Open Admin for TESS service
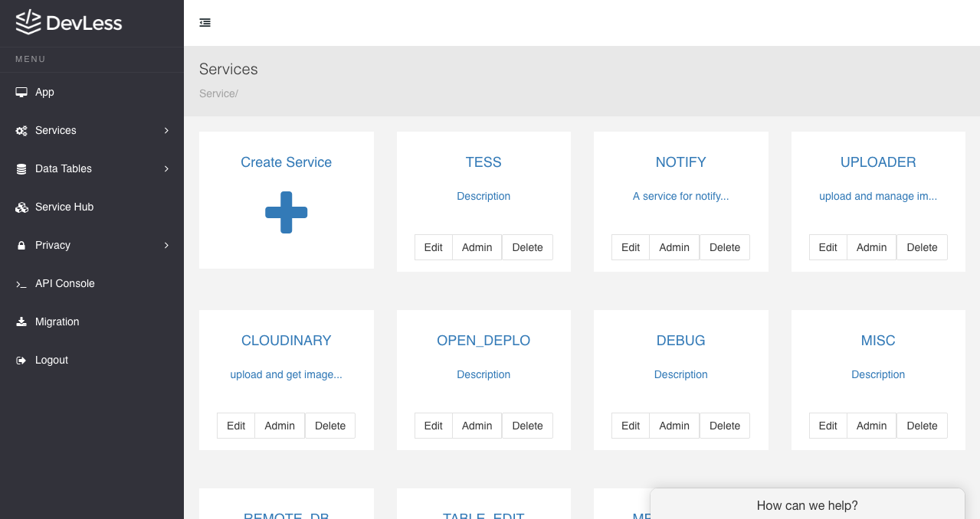The height and width of the screenshot is (519, 980). (477, 247)
